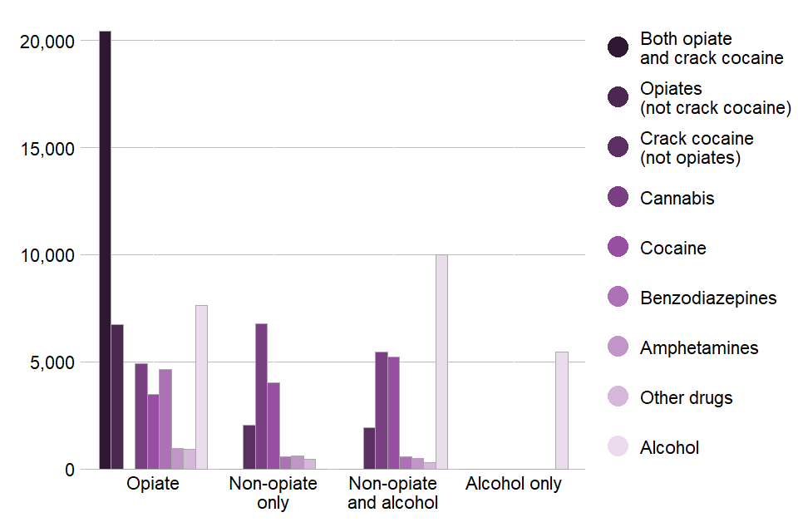Click the 'Benzodiazepines' legend text
The height and width of the screenshot is (532, 798).
pyautogui.click(x=708, y=298)
